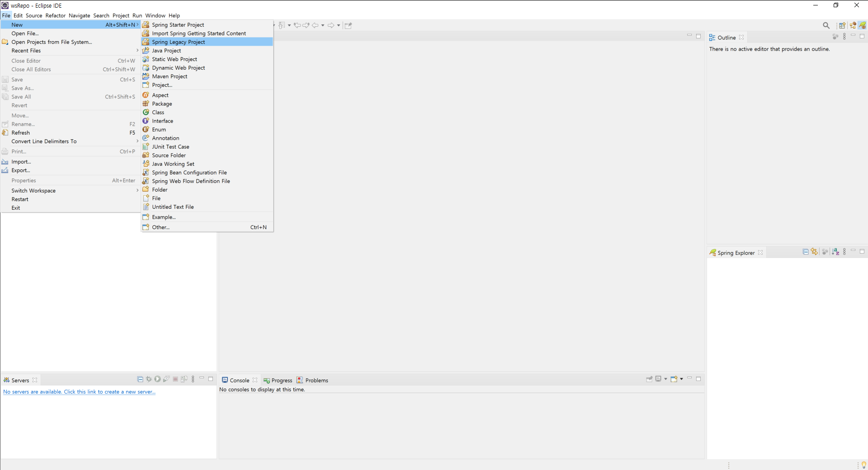Select Untitled Text File
Screen dimensions: 868x470
point(207,207)
